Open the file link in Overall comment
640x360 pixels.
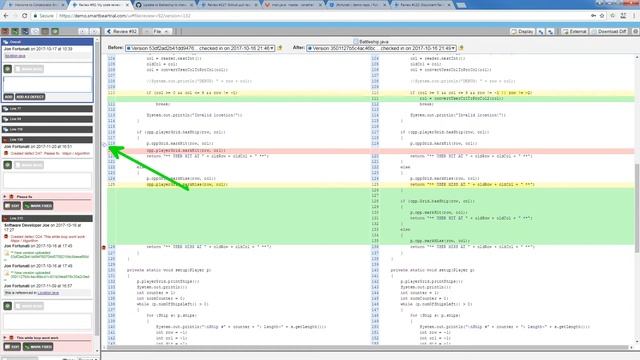tap(15, 56)
